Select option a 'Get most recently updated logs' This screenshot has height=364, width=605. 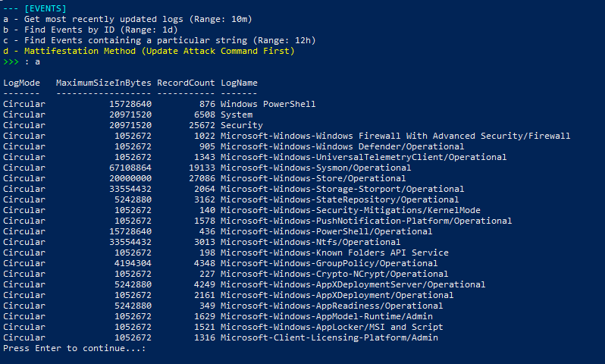(127, 19)
